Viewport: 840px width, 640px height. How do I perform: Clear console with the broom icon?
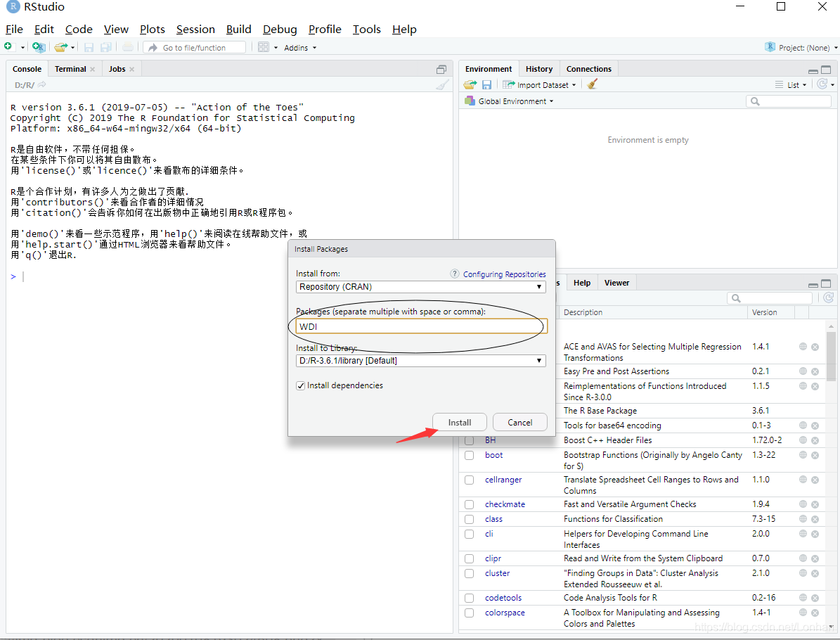coord(443,84)
